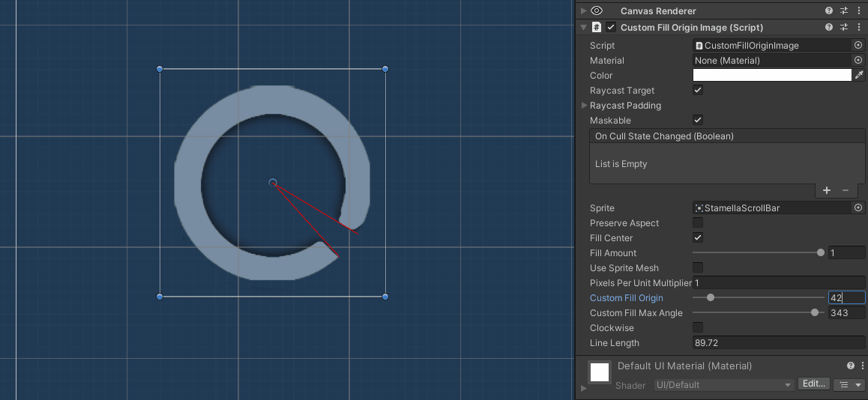Screen dimensions: 868x400
Task: Open Custom Fill Origin Image options menu
Action: [x=858, y=27]
